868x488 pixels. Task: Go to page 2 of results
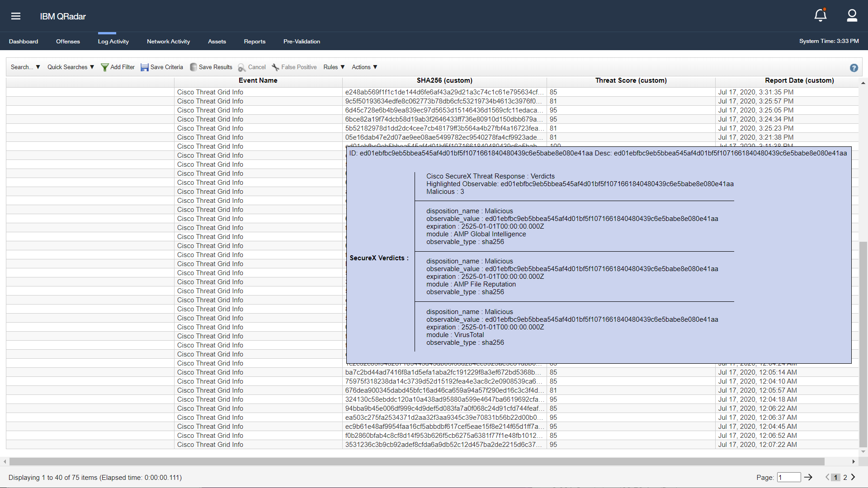tap(845, 478)
